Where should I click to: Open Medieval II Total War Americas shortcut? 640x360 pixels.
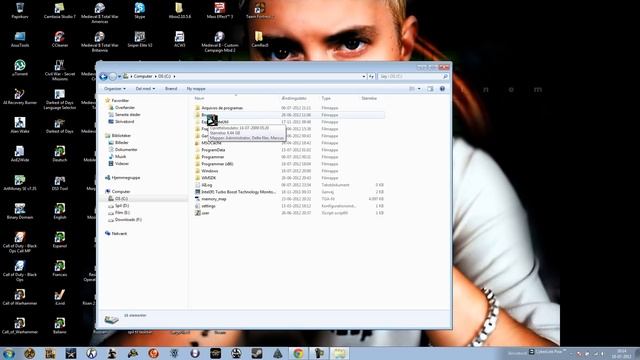100,13
